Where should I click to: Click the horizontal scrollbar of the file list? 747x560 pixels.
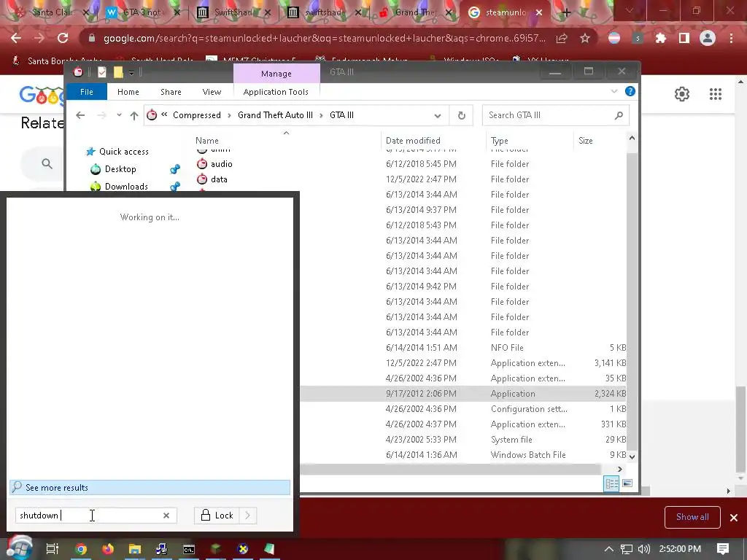[450, 470]
